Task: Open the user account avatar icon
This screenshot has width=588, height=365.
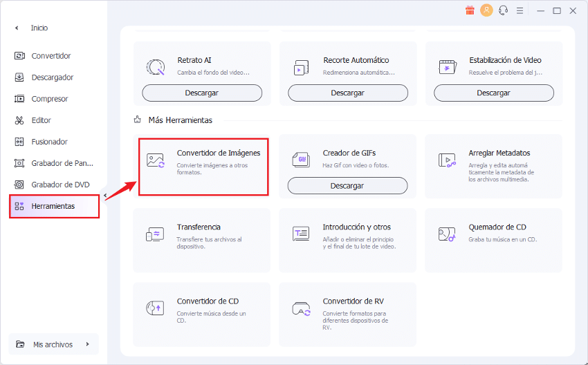Action: (486, 10)
